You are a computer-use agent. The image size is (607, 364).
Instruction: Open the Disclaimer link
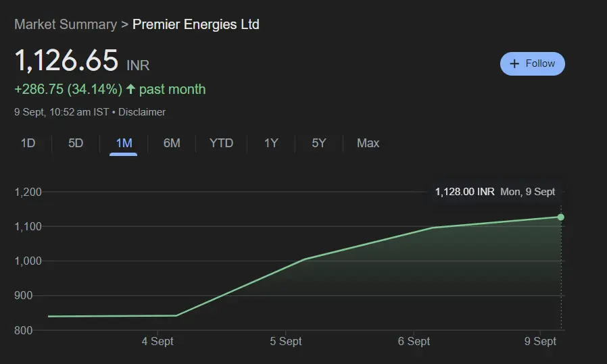pyautogui.click(x=142, y=112)
